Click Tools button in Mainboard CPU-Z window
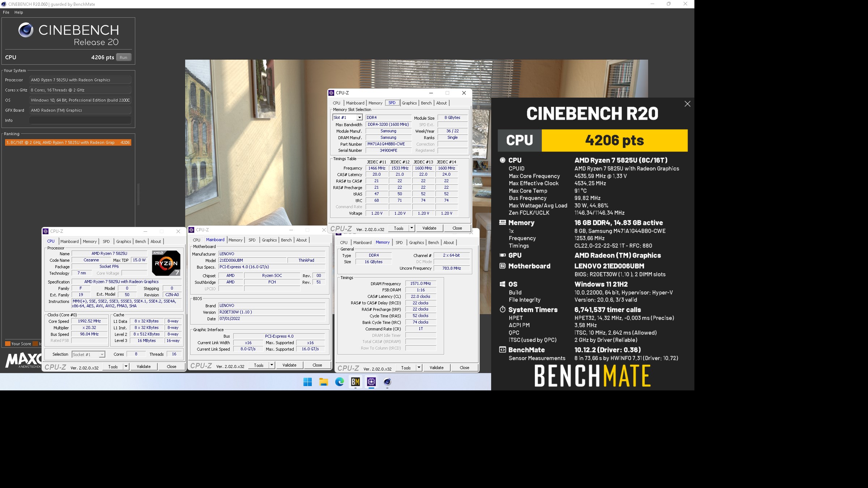The image size is (868, 488). coord(259,365)
